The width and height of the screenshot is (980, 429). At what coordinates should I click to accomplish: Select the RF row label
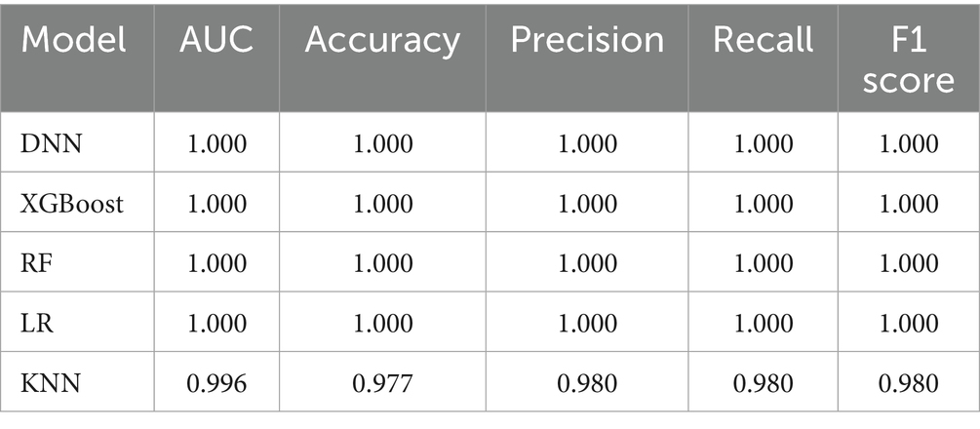(36, 263)
